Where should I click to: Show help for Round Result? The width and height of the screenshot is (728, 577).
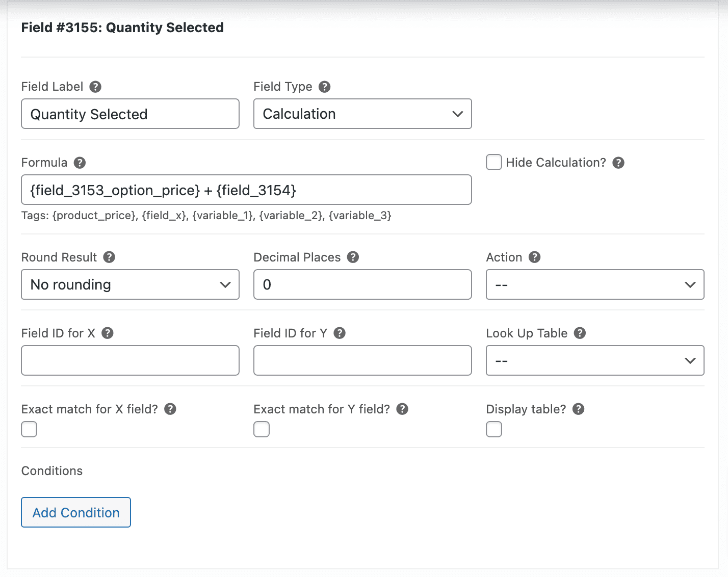pos(109,257)
